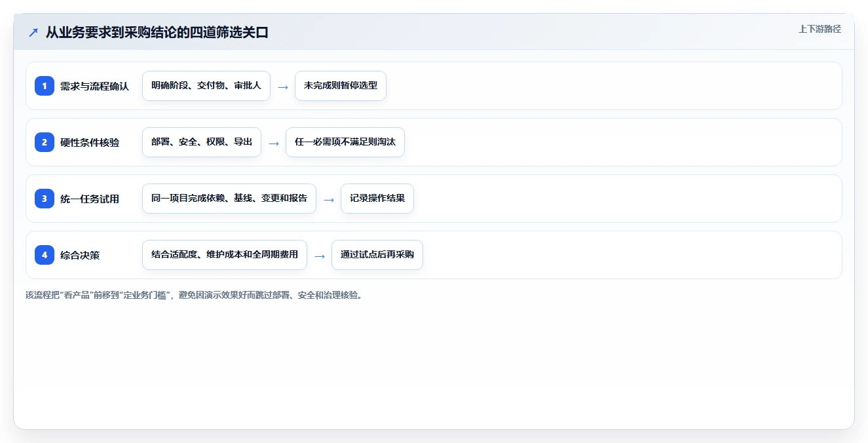Select the 综合决策 step title

click(80, 255)
